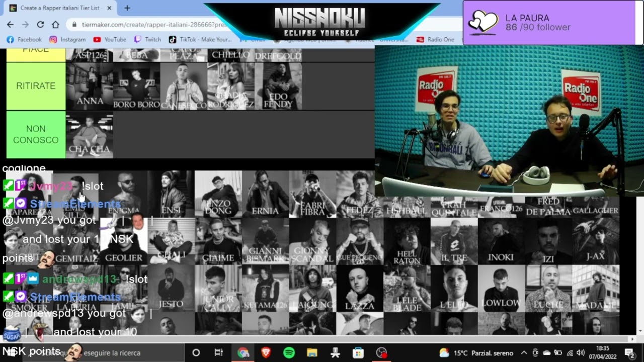Image resolution: width=644 pixels, height=362 pixels.
Task: Open a new browser tab with the plus button
Action: (x=127, y=8)
